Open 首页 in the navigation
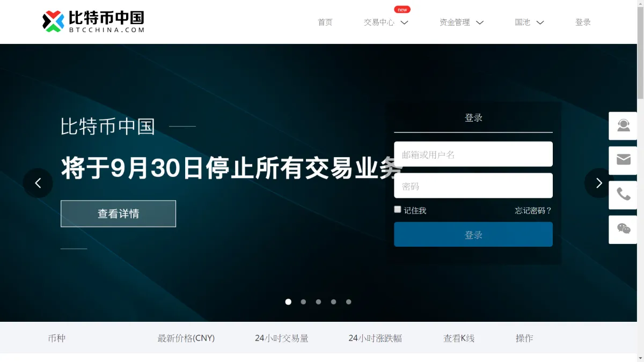Viewport: 644px width, 362px height. (x=325, y=22)
